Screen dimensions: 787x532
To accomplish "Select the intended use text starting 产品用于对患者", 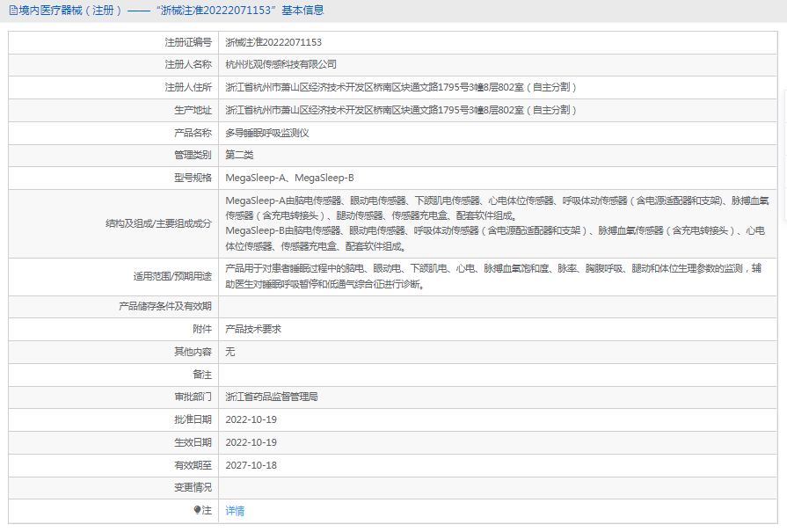I will pyautogui.click(x=493, y=276).
